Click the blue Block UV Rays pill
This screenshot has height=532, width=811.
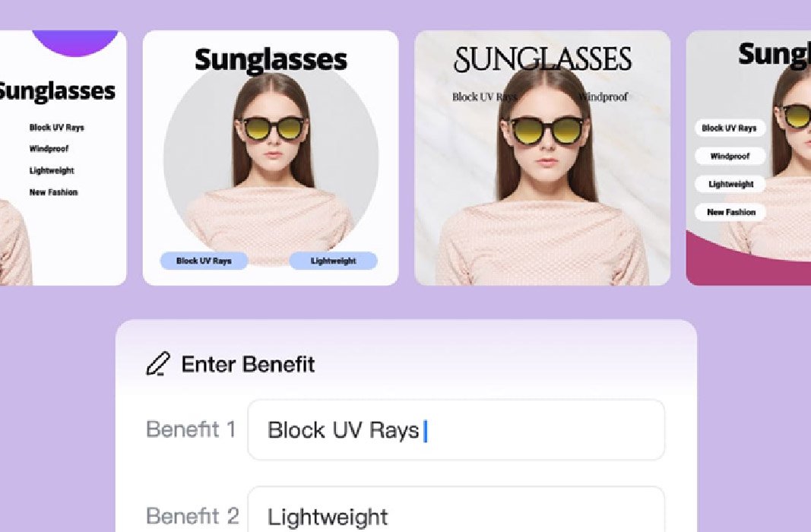pyautogui.click(x=204, y=261)
